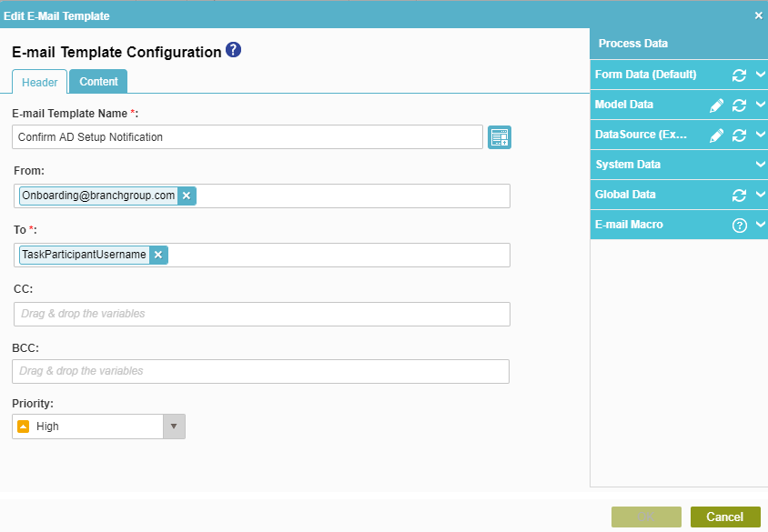Open the template picker icon next to name field
This screenshot has width=768, height=532.
[x=500, y=137]
